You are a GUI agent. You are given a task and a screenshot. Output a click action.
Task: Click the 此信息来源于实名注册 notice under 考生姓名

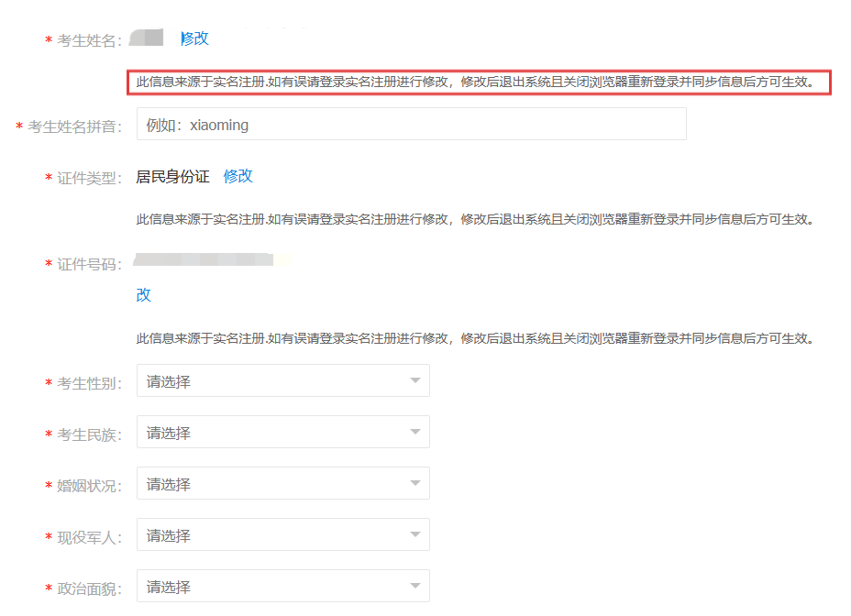(x=475, y=82)
